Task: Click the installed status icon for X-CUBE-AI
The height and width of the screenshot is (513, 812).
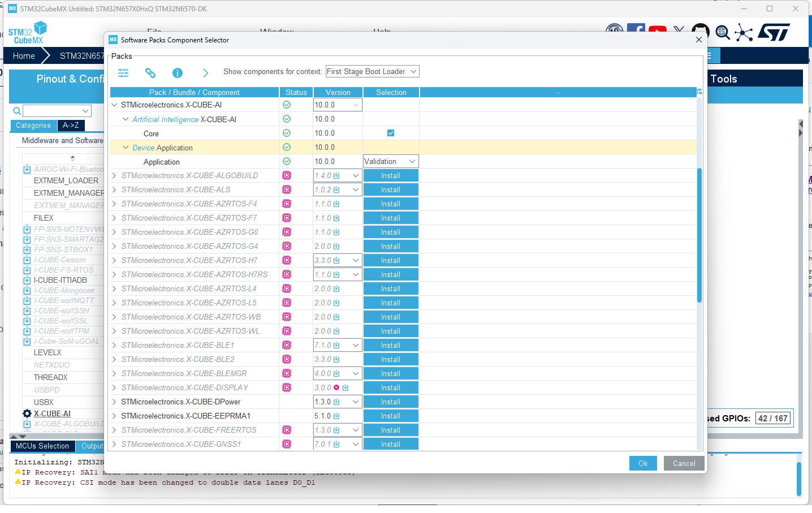Action: [287, 105]
